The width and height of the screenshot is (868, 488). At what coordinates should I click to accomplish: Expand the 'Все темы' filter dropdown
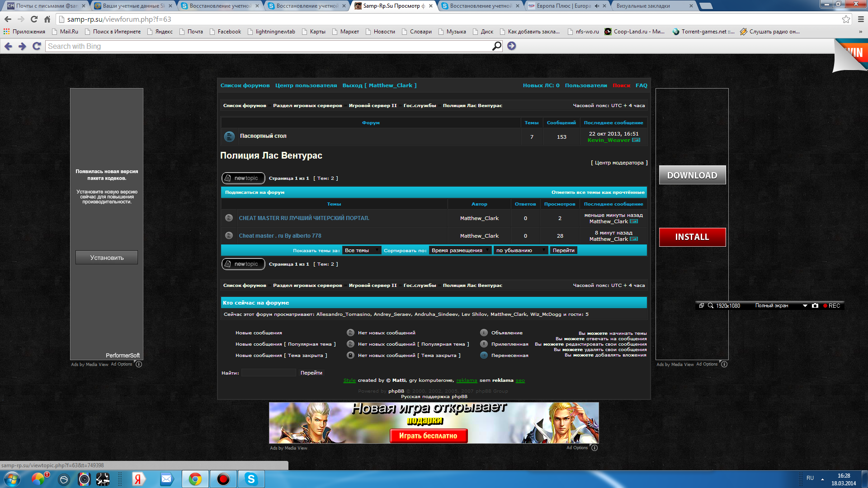tap(361, 250)
